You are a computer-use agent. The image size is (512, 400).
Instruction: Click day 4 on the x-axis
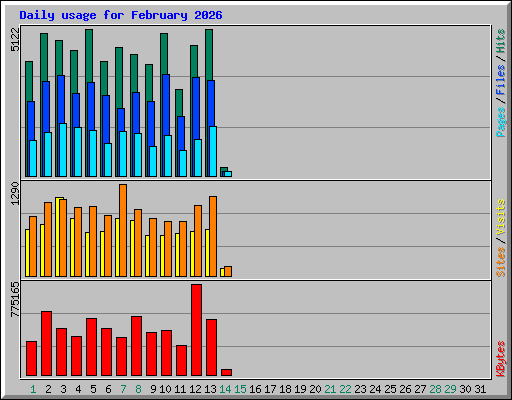78,389
